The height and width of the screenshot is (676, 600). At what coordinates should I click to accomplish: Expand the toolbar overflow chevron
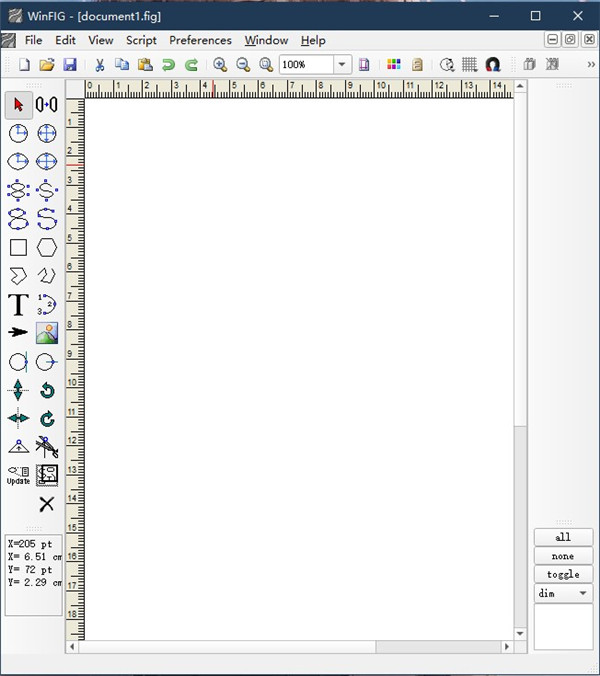click(x=591, y=64)
